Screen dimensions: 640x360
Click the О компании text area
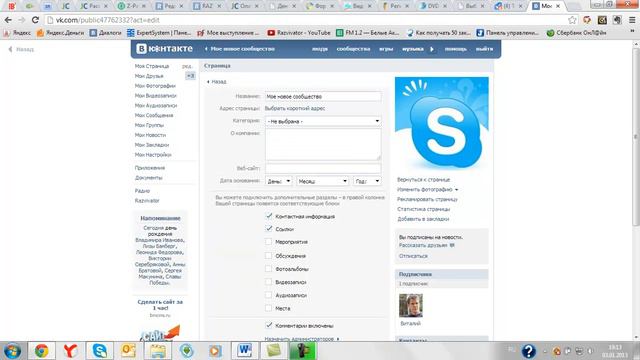(x=323, y=144)
